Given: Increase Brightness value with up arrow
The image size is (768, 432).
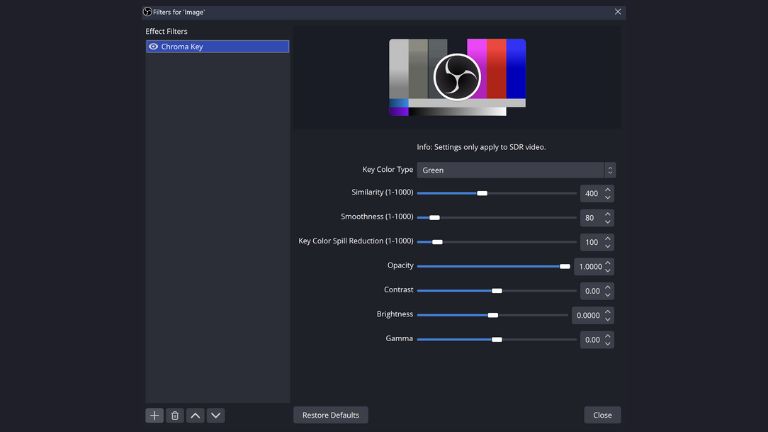Looking at the screenshot, I should (607, 312).
